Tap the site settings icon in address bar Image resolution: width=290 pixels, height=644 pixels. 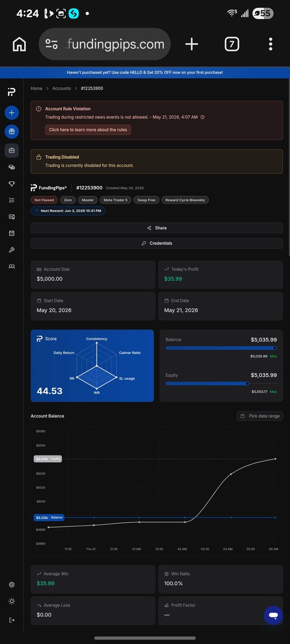pos(52,45)
